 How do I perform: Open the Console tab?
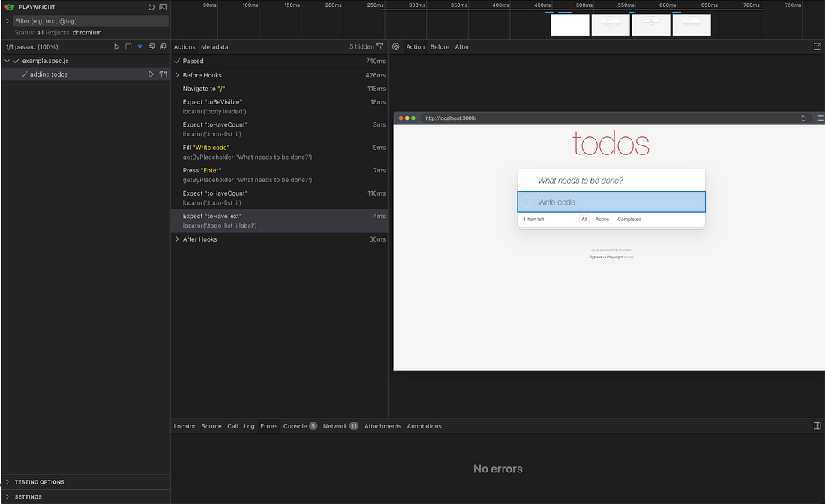tap(300, 426)
